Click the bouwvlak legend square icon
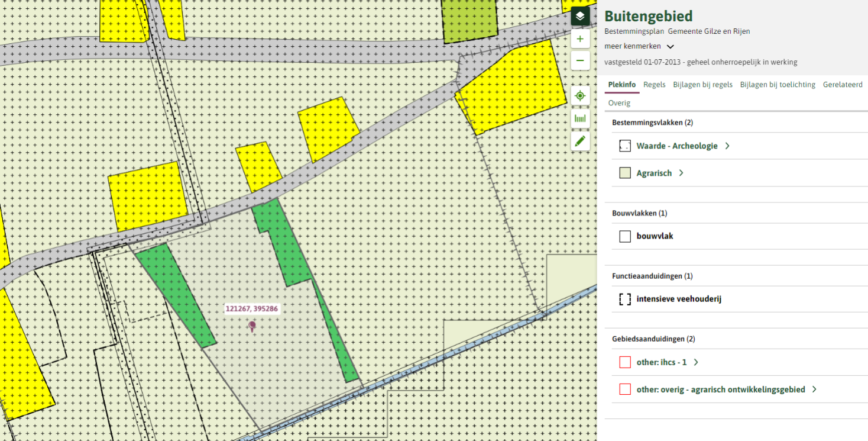 (625, 236)
